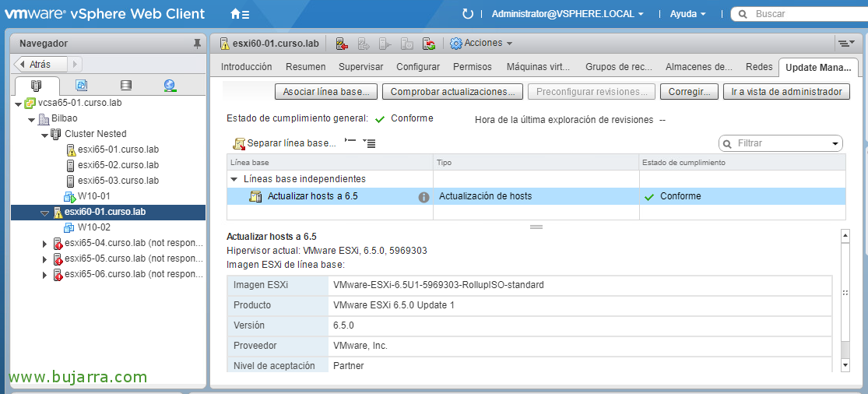Click the forward navigation arrow
The height and width of the screenshot is (394, 868).
[x=76, y=64]
